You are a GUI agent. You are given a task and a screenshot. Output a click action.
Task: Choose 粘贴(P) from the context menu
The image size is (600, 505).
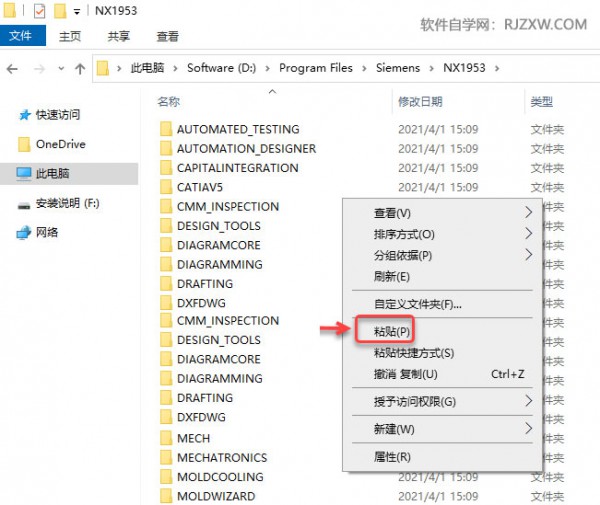(x=442, y=331)
